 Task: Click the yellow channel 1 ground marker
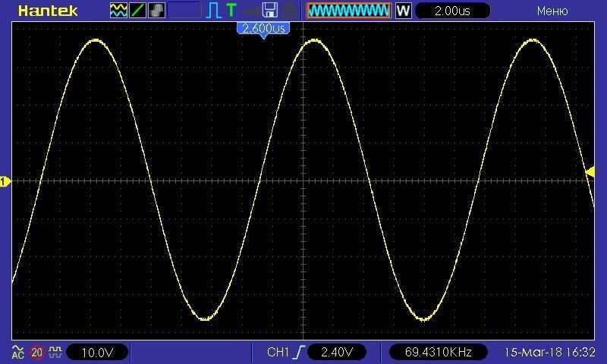pyautogui.click(x=5, y=181)
